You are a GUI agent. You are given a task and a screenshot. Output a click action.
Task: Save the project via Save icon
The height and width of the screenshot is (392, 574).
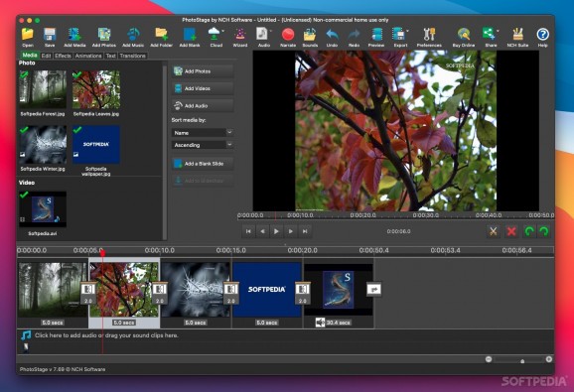click(50, 37)
